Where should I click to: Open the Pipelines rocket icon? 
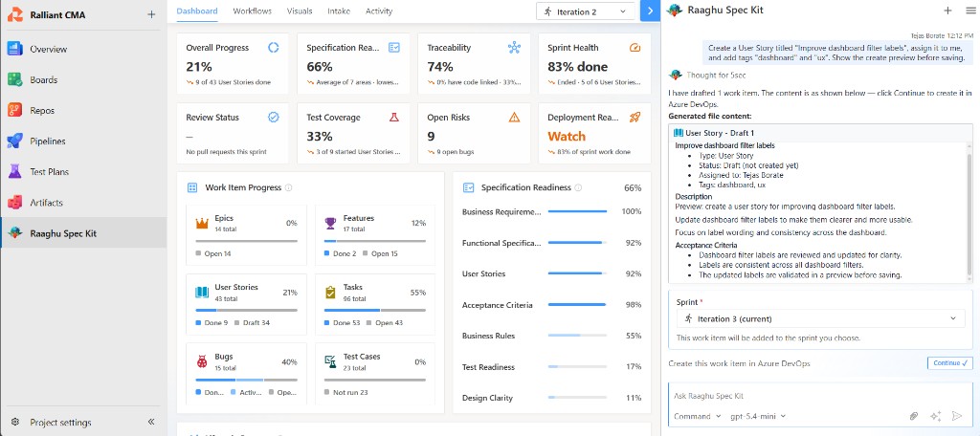(x=15, y=142)
